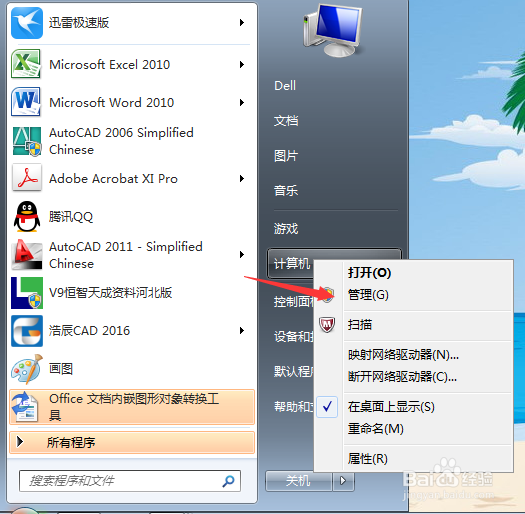The height and width of the screenshot is (514, 525).
Task: Expand 浩辰CAD 2016 jump list arrow
Action: click(242, 331)
